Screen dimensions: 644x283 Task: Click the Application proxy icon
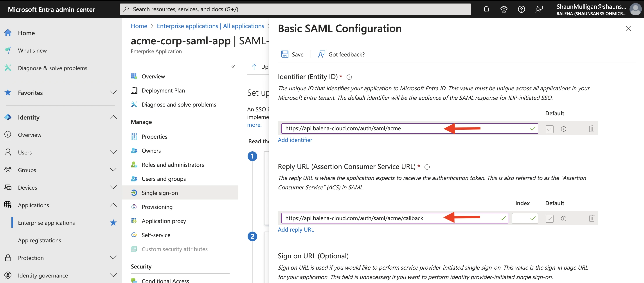pos(134,221)
